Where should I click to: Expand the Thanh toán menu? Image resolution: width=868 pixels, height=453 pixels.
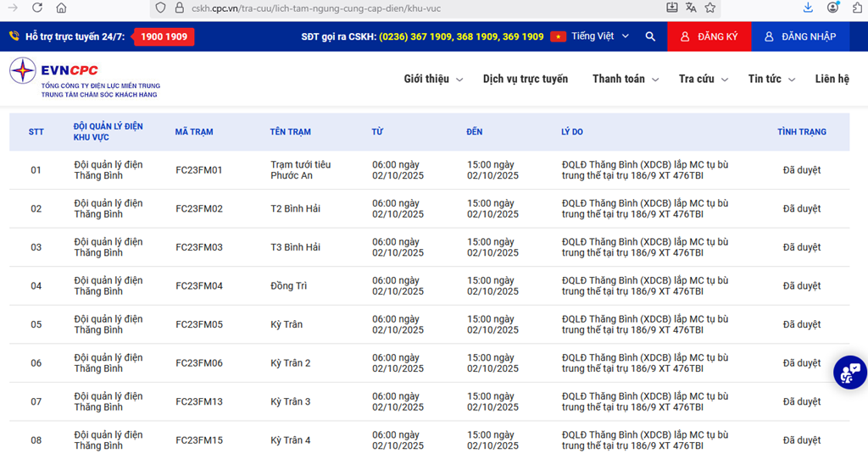click(625, 79)
